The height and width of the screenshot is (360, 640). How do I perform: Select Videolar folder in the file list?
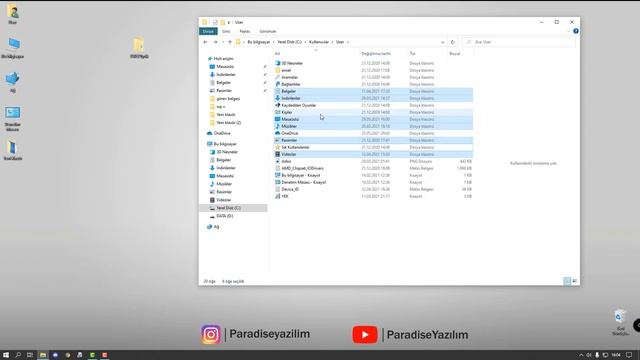(x=374, y=154)
